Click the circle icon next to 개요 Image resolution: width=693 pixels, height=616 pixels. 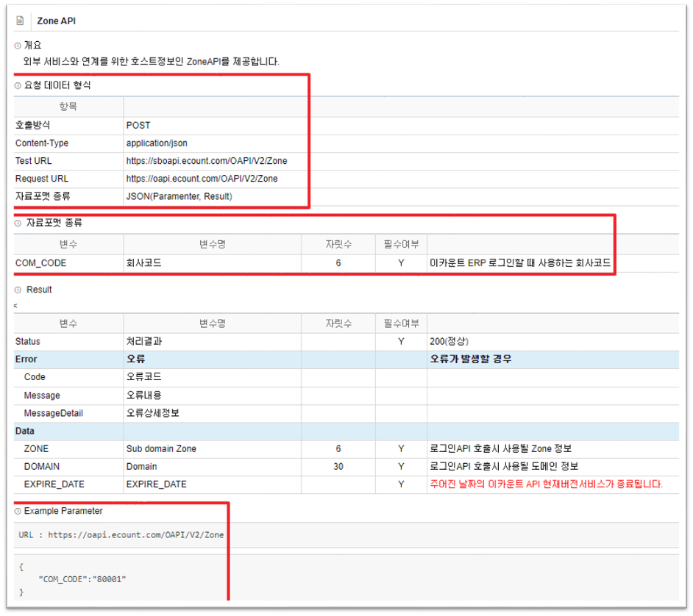click(x=18, y=46)
